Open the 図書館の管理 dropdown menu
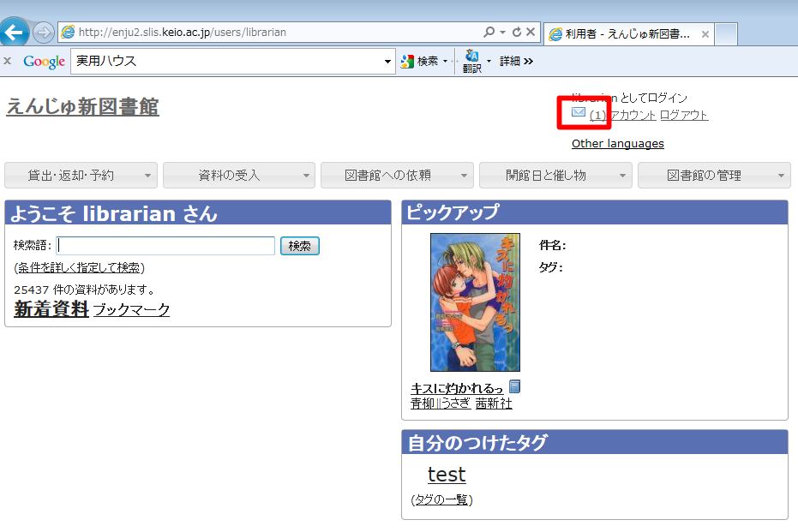 click(x=714, y=176)
